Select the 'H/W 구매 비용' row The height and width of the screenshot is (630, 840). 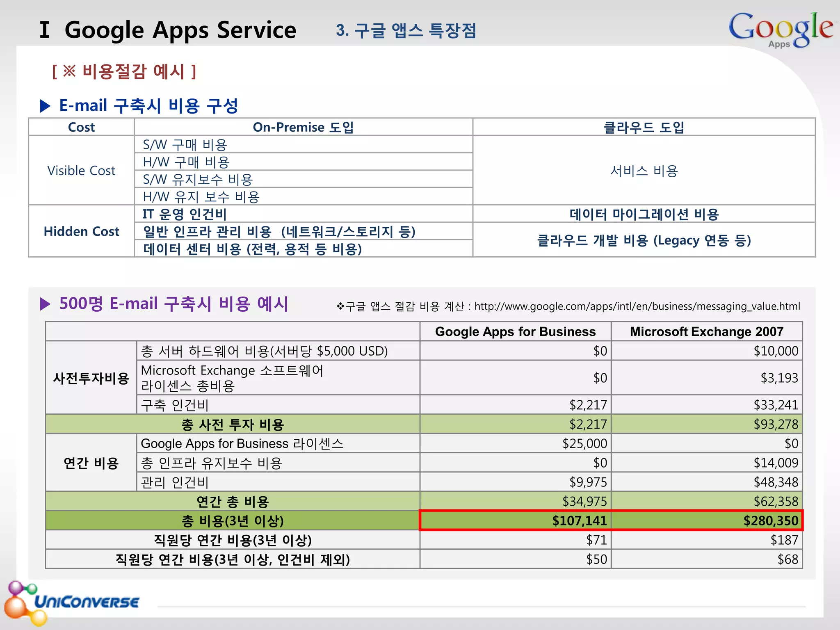pos(304,162)
